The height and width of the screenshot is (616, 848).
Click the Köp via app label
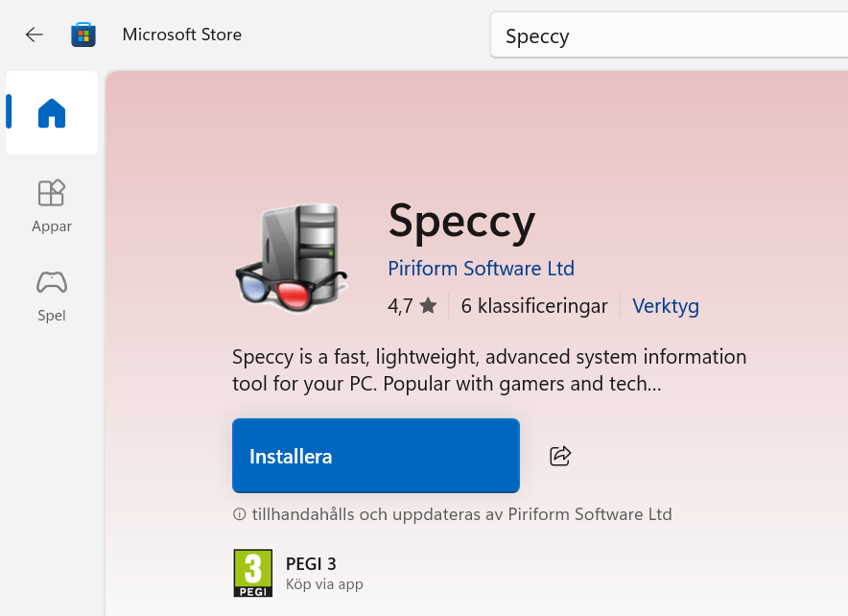pyautogui.click(x=324, y=583)
